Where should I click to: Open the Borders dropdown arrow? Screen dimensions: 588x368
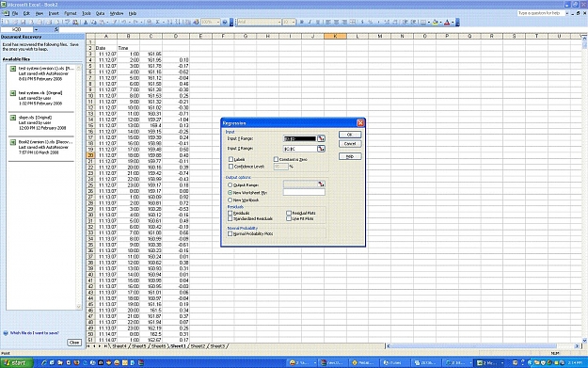coord(429,22)
